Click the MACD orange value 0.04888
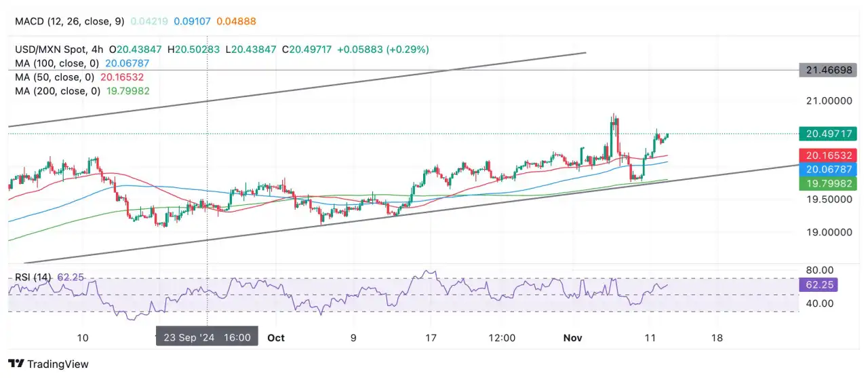The width and height of the screenshot is (868, 378). pos(236,21)
